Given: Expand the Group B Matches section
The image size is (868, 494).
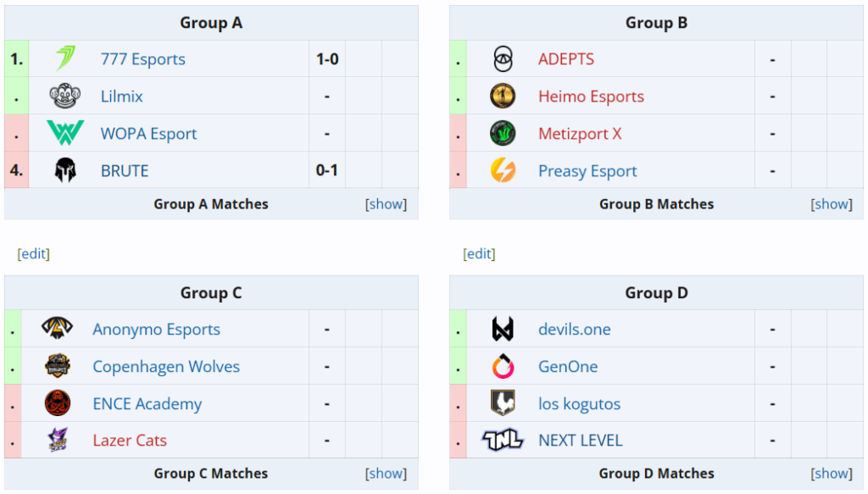Looking at the screenshot, I should [831, 204].
